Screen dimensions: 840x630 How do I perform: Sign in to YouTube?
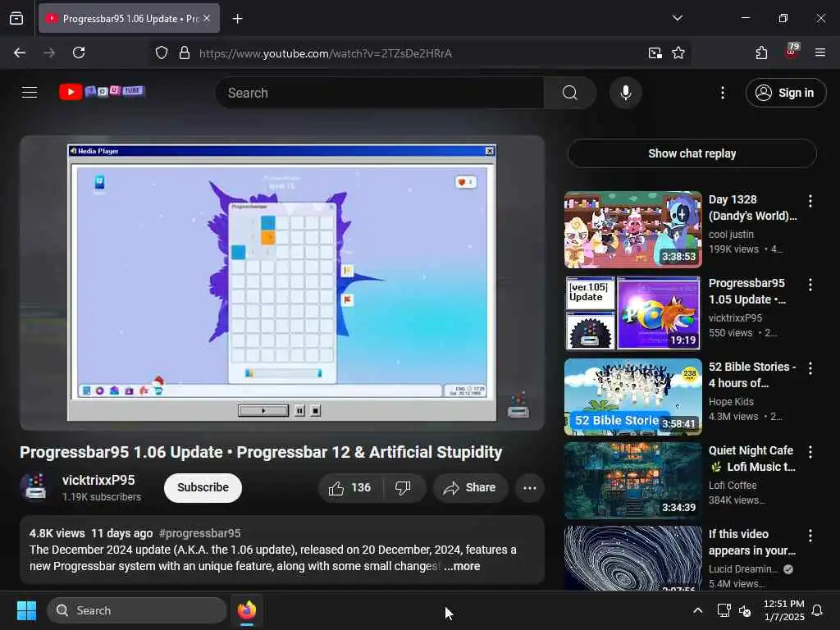pos(785,93)
